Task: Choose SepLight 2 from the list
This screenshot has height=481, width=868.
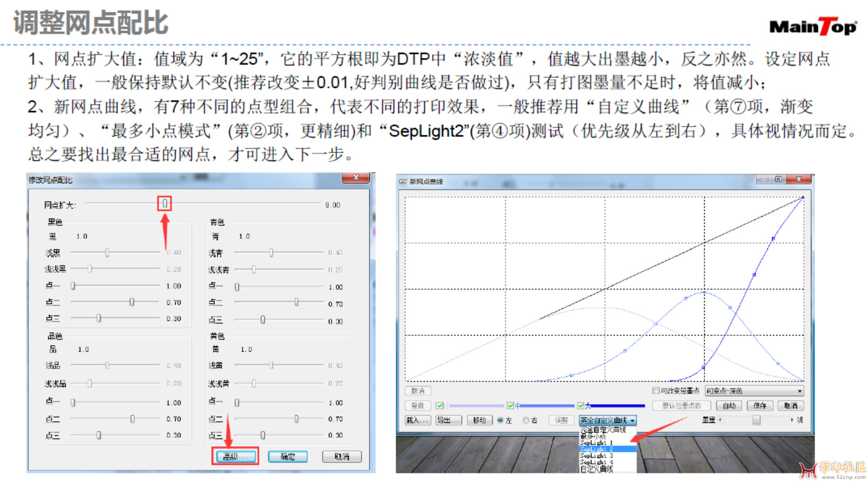Action: click(x=597, y=449)
